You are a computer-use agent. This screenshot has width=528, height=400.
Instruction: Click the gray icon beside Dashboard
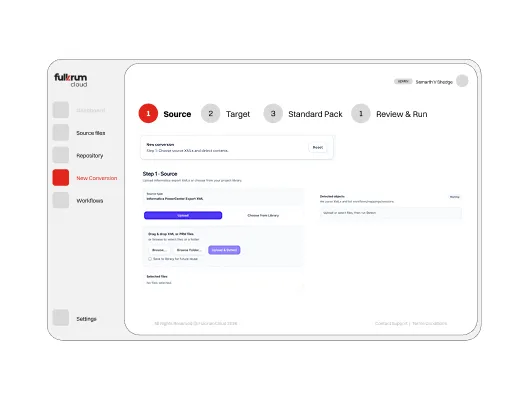tap(61, 110)
